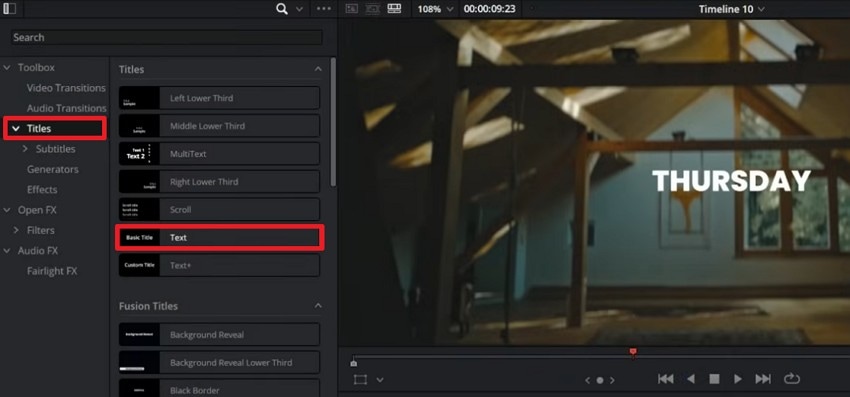Select the dual viewer layout icon
850x397 pixels.
pyautogui.click(x=394, y=9)
